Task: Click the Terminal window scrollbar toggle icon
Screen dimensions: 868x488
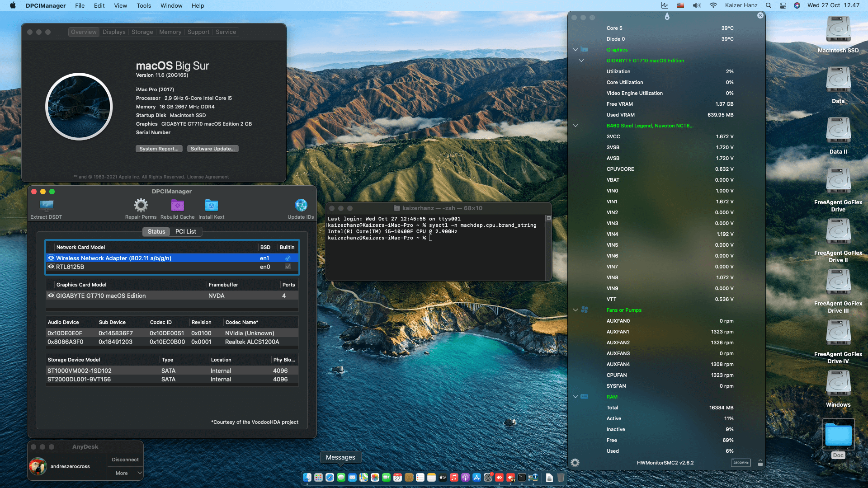Action: (x=548, y=218)
